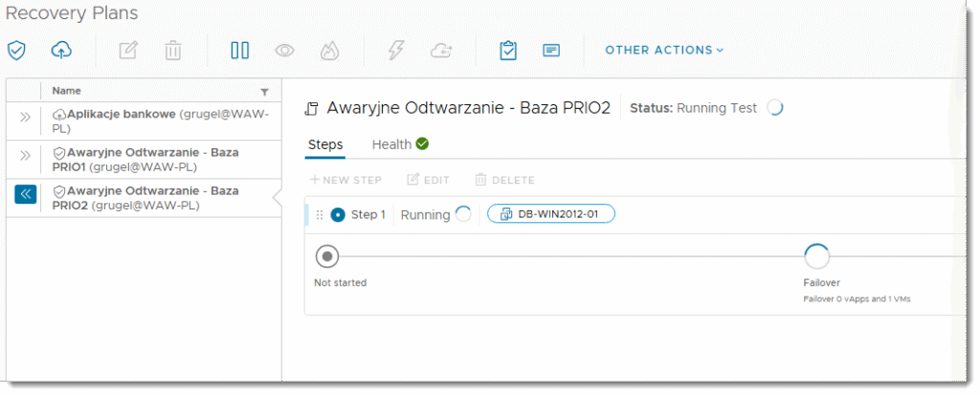Screen dimensions: 980x395
Task: Expand the Aplikacje bankowe plan row
Action: [x=25, y=117]
